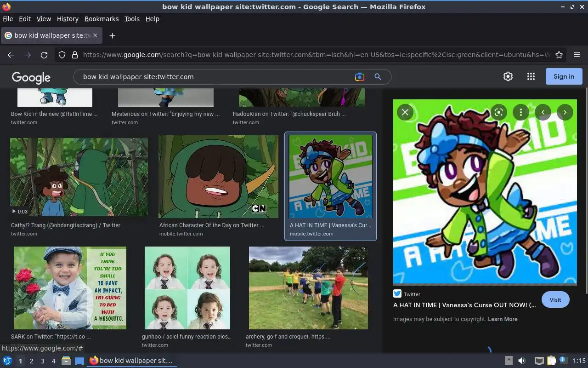Go to previous image in preview panel

point(543,112)
